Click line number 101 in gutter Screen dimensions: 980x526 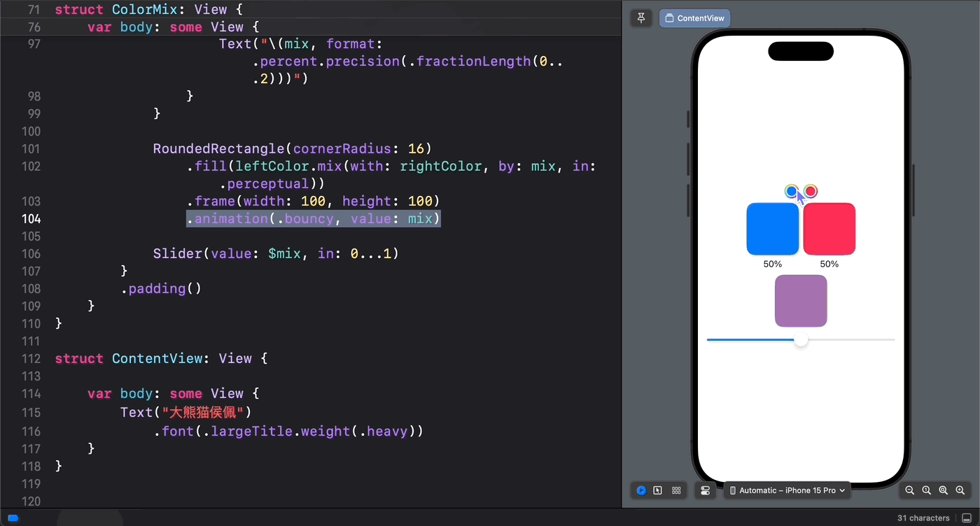[x=31, y=149]
